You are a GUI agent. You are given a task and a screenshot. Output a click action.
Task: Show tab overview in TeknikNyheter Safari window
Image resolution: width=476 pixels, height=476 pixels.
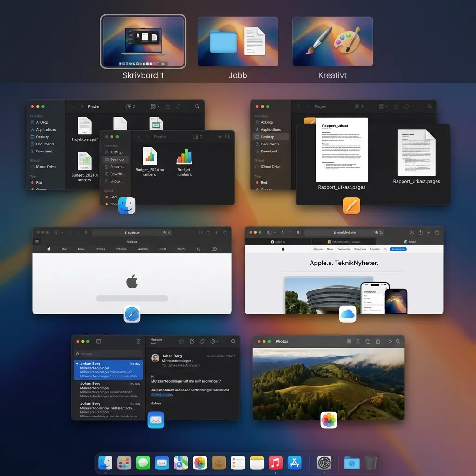click(x=437, y=232)
